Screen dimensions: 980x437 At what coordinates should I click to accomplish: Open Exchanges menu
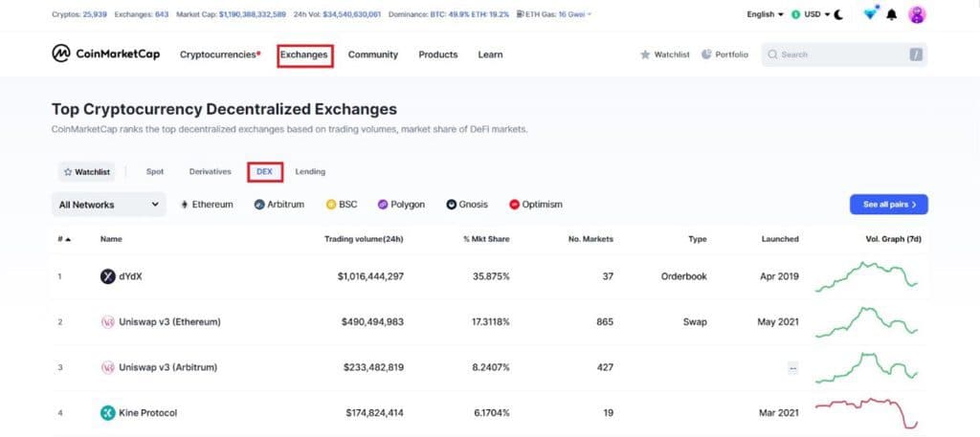coord(304,55)
